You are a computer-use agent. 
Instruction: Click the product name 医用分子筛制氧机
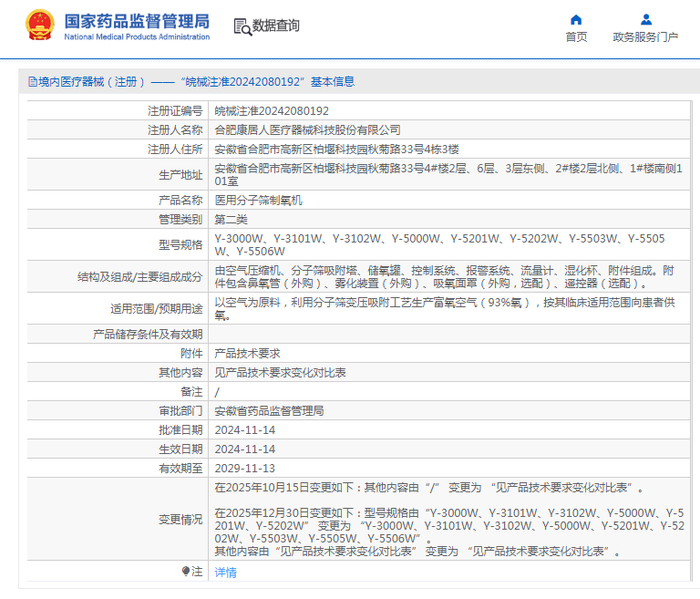(x=259, y=200)
